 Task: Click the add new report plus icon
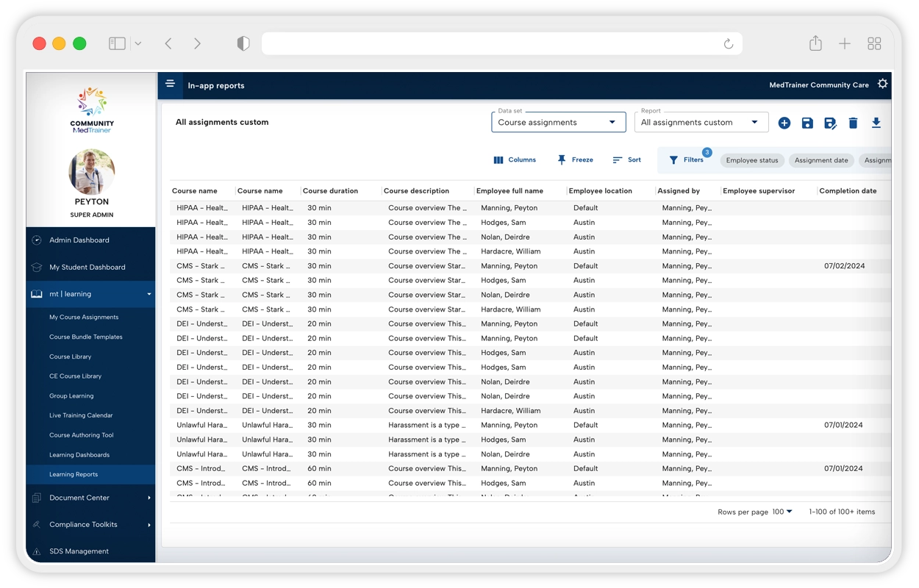[784, 123]
